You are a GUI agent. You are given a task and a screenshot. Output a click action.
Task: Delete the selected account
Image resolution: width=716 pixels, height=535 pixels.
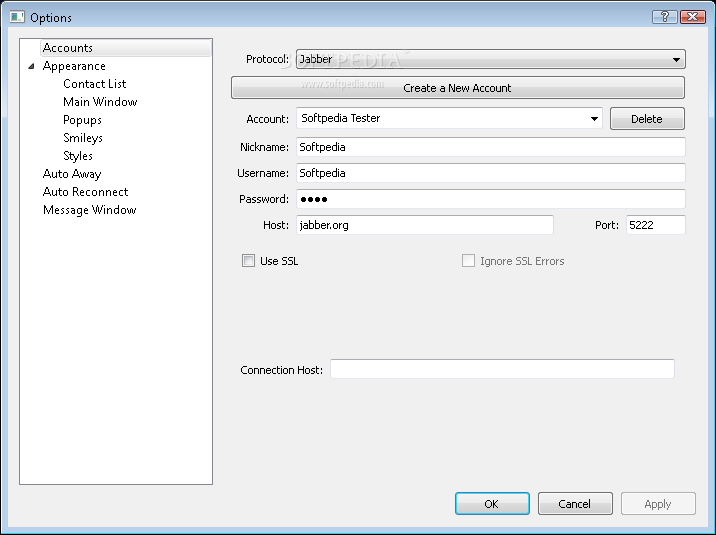(647, 119)
